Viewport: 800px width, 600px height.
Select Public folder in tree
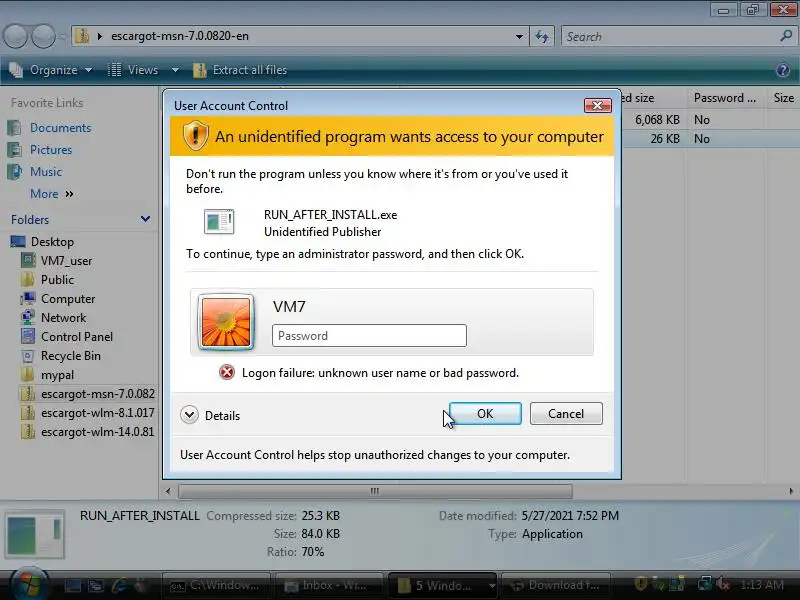pyautogui.click(x=57, y=280)
